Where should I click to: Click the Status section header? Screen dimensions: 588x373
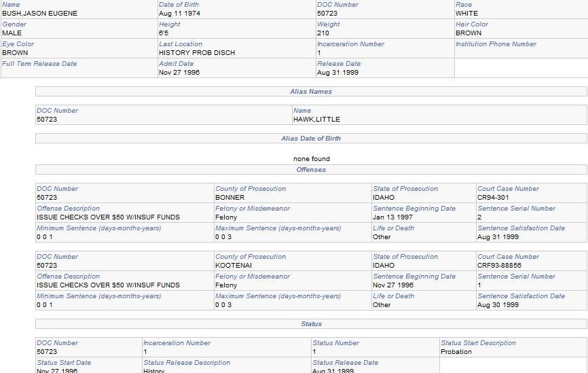[311, 324]
